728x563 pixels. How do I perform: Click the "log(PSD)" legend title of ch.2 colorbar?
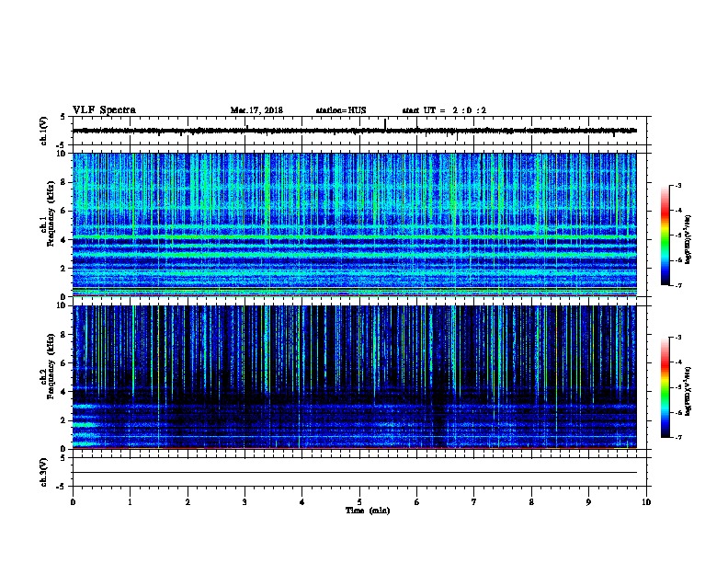pos(688,392)
